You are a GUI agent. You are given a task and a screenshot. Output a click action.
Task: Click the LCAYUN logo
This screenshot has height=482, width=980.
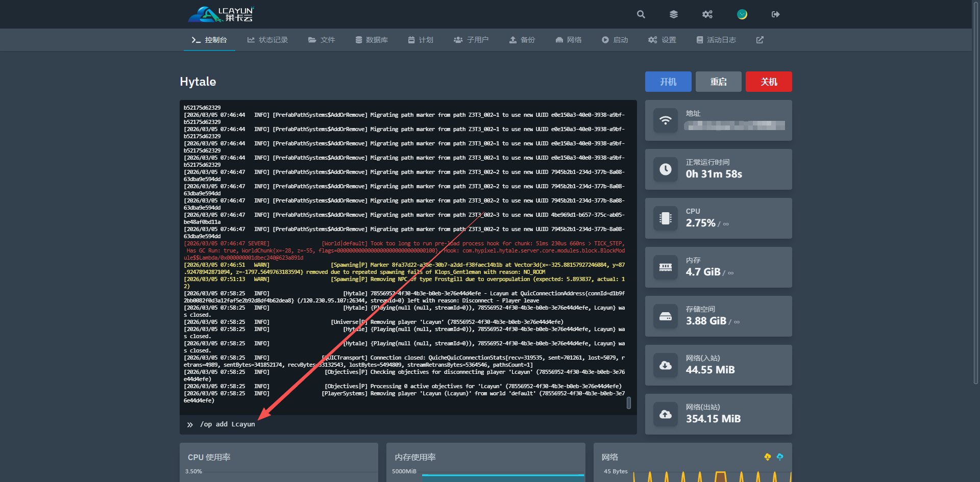[x=221, y=14]
